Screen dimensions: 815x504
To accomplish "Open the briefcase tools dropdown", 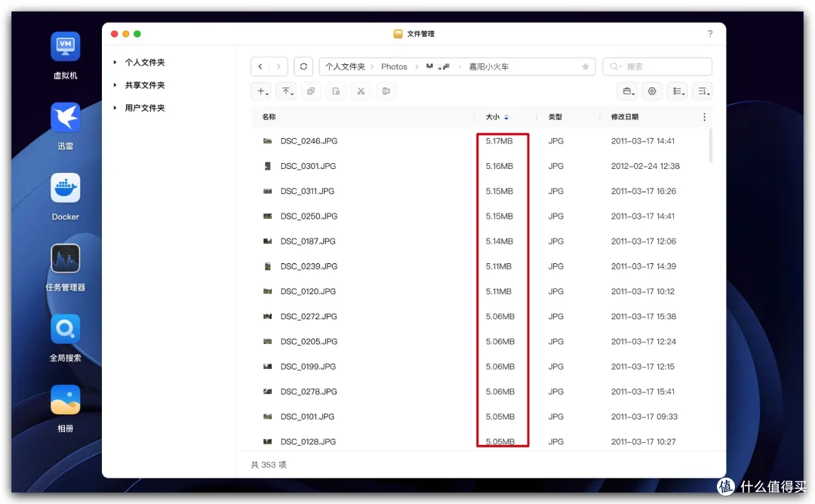I will (x=628, y=91).
